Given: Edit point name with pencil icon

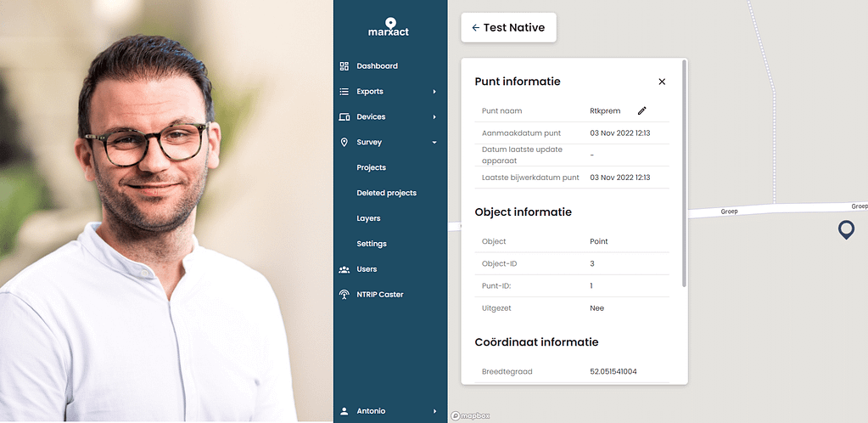Looking at the screenshot, I should 642,111.
